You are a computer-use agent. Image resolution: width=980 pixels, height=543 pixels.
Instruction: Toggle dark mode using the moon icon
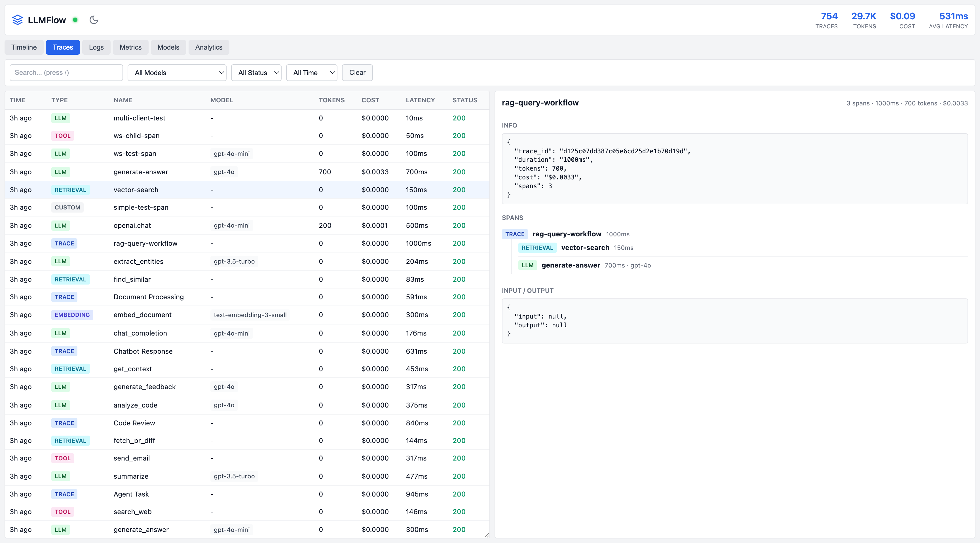(94, 20)
